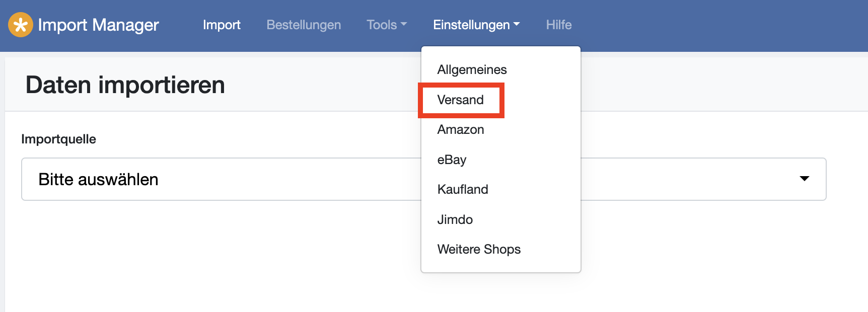Open Amazon settings from the menu
This screenshot has height=312, width=868.
point(461,129)
